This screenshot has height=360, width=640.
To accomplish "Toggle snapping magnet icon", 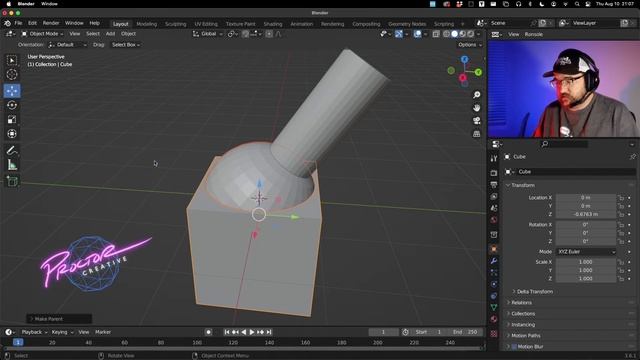I will (x=246, y=34).
